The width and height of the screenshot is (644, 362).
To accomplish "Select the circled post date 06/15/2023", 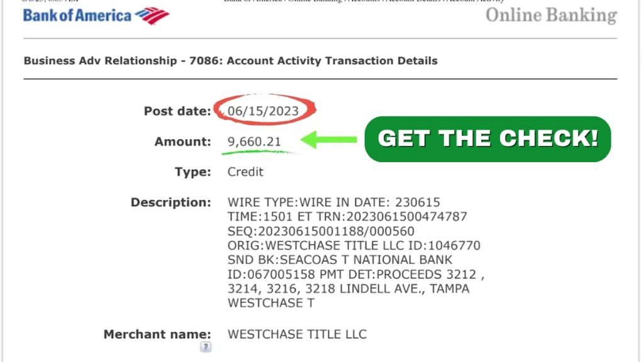I will [263, 111].
